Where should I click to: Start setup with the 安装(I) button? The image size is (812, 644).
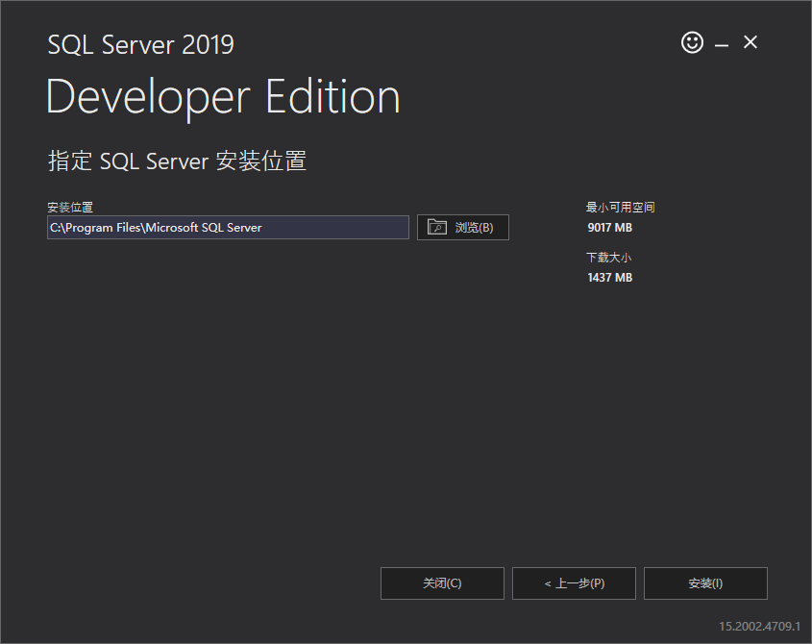(705, 583)
